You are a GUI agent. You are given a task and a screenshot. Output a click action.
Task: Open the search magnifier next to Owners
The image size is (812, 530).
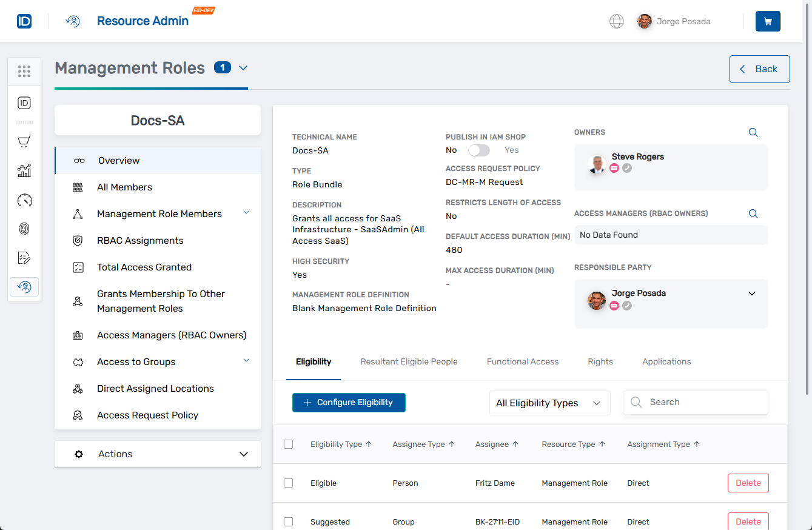(x=753, y=132)
